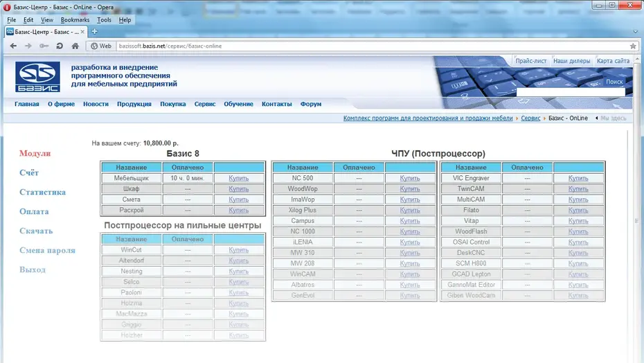Screen dimensions: 644x363
Task: Open the Help menu
Action: pos(125,19)
